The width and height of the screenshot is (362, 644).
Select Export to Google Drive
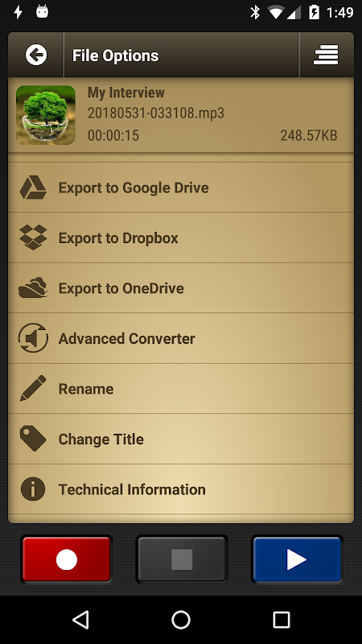(x=181, y=188)
